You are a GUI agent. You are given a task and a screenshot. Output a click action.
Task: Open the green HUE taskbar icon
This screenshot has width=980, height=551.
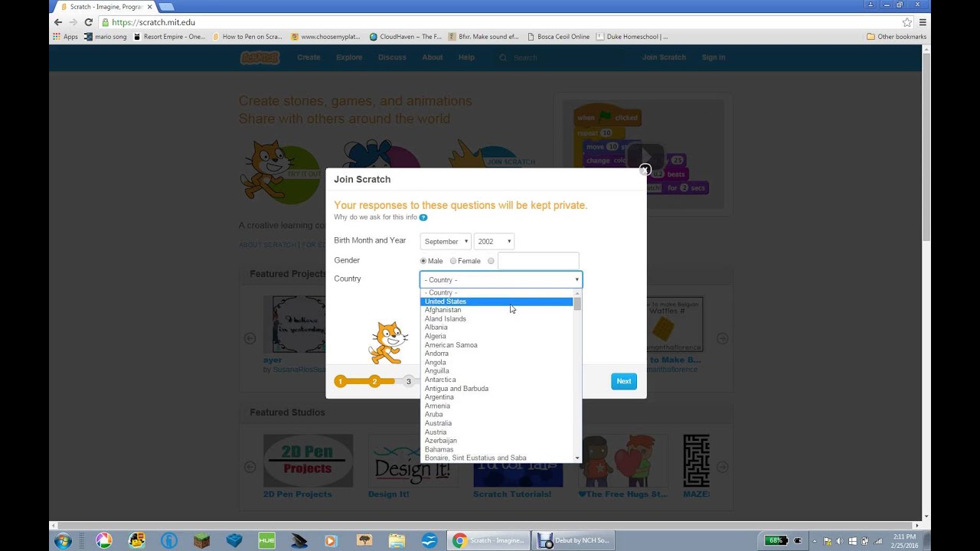tap(266, 540)
